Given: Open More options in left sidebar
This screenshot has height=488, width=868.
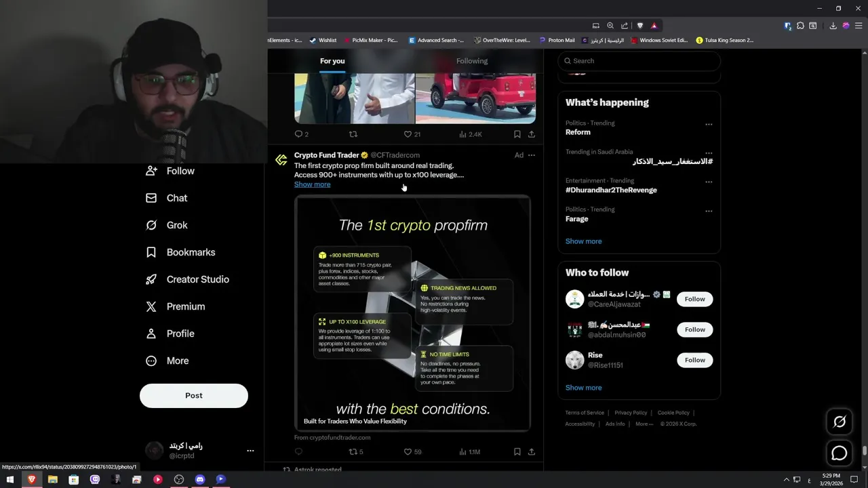Looking at the screenshot, I should (167, 361).
